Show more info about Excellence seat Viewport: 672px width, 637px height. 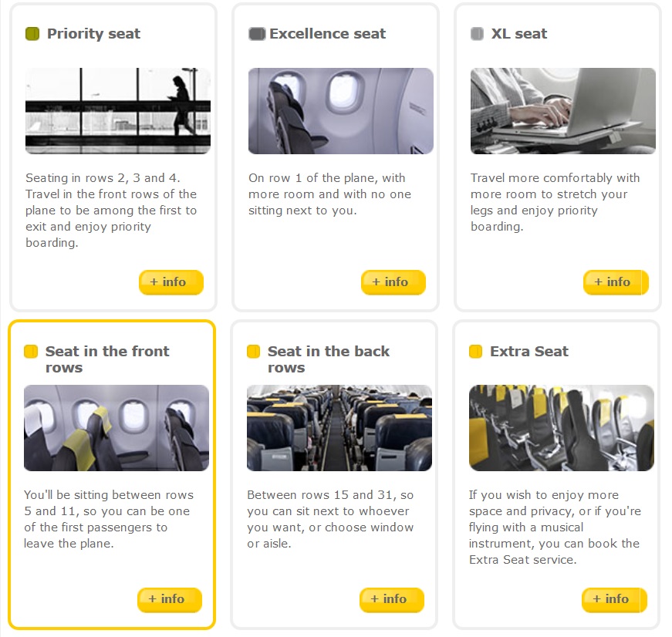point(393,282)
